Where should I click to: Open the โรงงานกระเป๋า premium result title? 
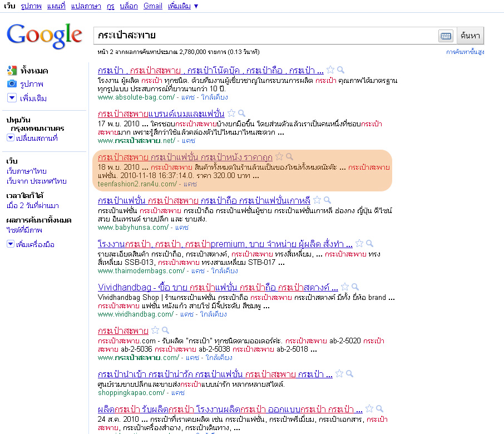pos(225,244)
